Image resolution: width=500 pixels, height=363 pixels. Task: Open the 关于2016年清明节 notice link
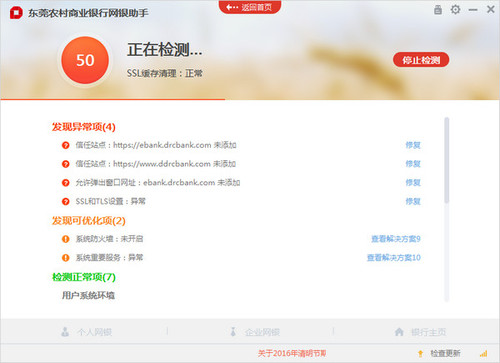[x=292, y=353]
